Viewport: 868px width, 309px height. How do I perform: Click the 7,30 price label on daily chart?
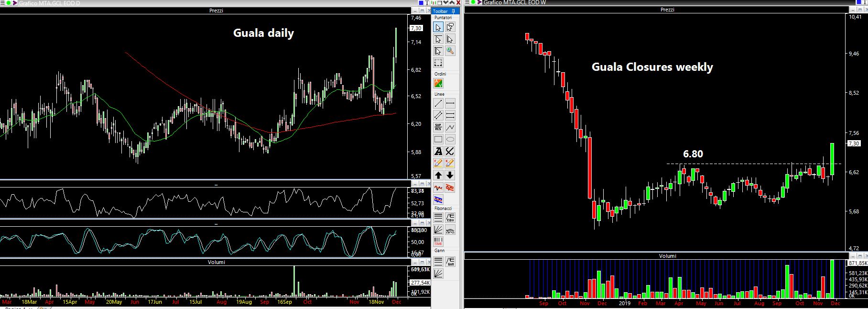point(416,28)
